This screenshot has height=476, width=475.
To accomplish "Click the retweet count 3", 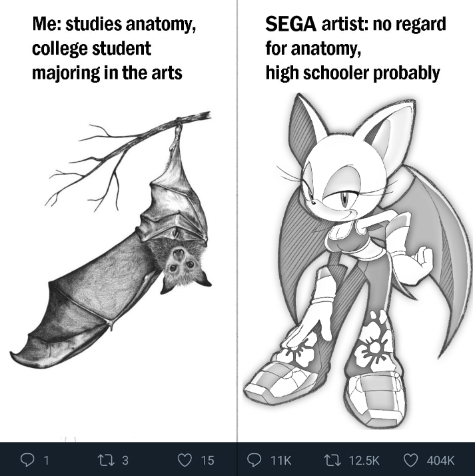I will click(125, 460).
